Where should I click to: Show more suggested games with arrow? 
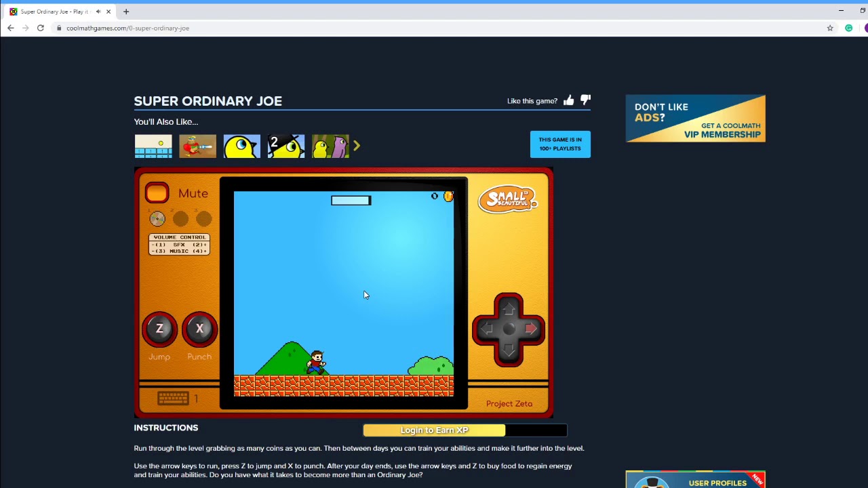357,146
